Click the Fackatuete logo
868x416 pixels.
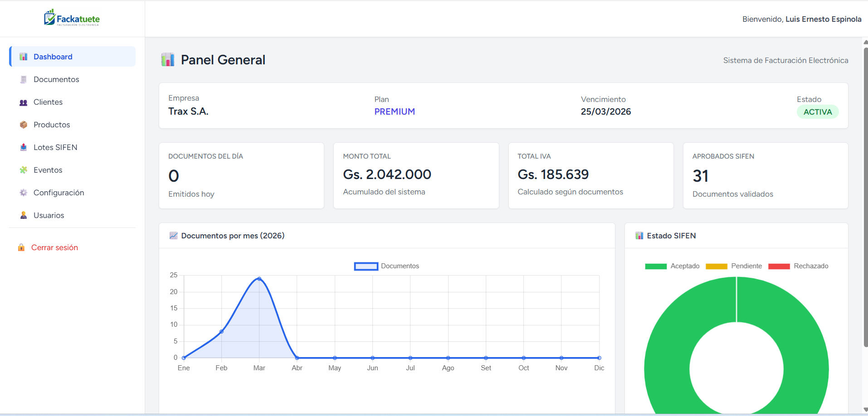(x=72, y=18)
